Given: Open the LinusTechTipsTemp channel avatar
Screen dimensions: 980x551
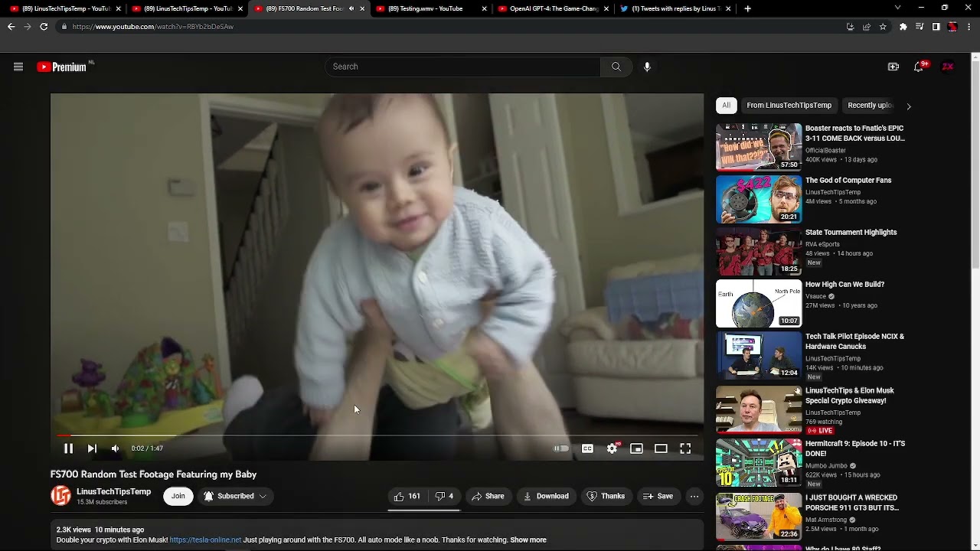Looking at the screenshot, I should [60, 496].
